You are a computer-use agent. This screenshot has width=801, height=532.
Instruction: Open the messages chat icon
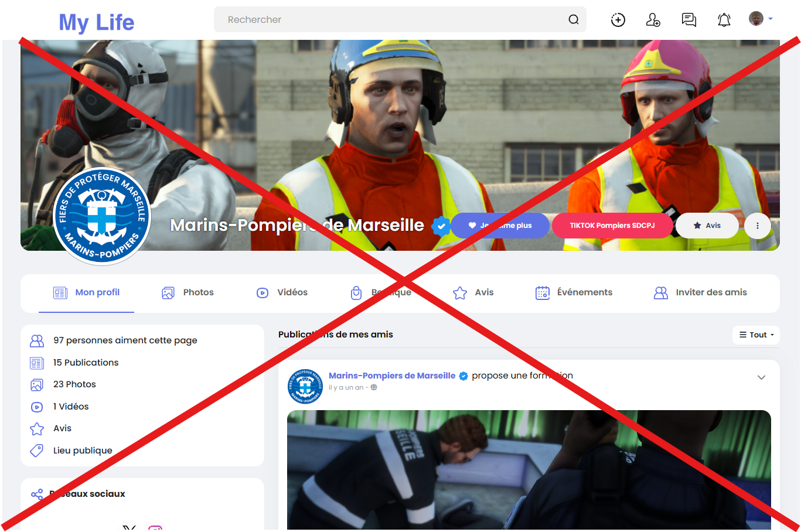click(688, 20)
